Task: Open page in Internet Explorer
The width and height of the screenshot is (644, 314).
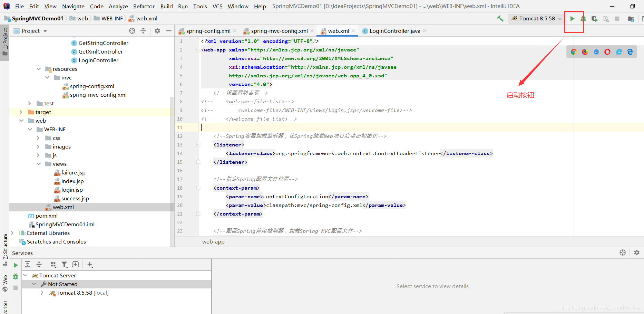Action: click(619, 52)
